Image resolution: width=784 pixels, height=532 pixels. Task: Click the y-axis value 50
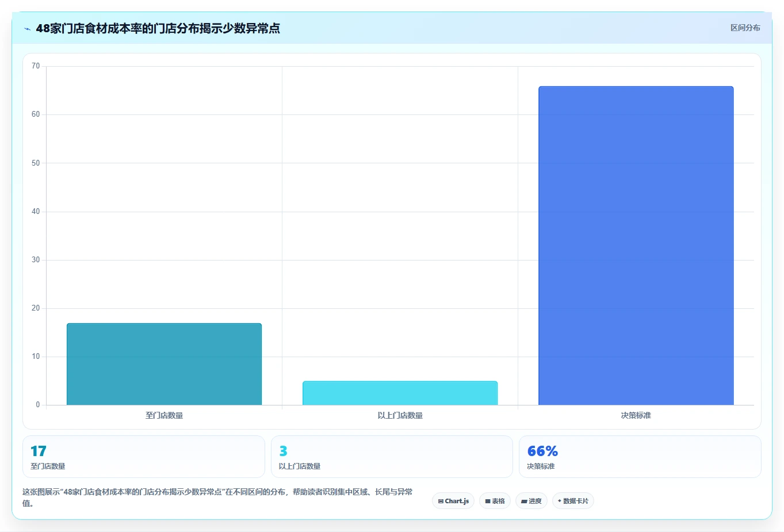click(x=36, y=163)
